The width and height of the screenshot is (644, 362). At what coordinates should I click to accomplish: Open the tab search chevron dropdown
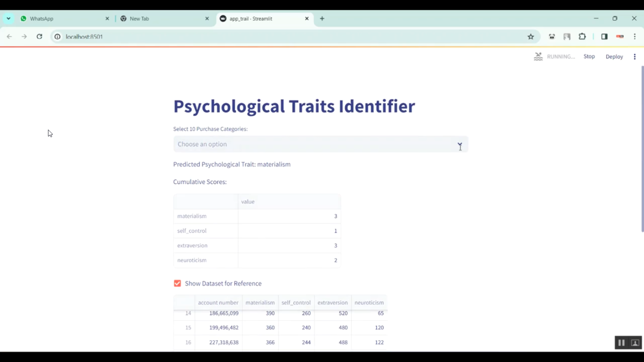tap(9, 18)
